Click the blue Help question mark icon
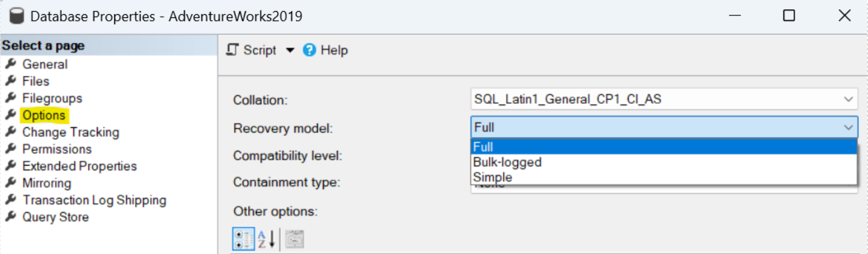868x254 pixels. pyautogui.click(x=310, y=50)
